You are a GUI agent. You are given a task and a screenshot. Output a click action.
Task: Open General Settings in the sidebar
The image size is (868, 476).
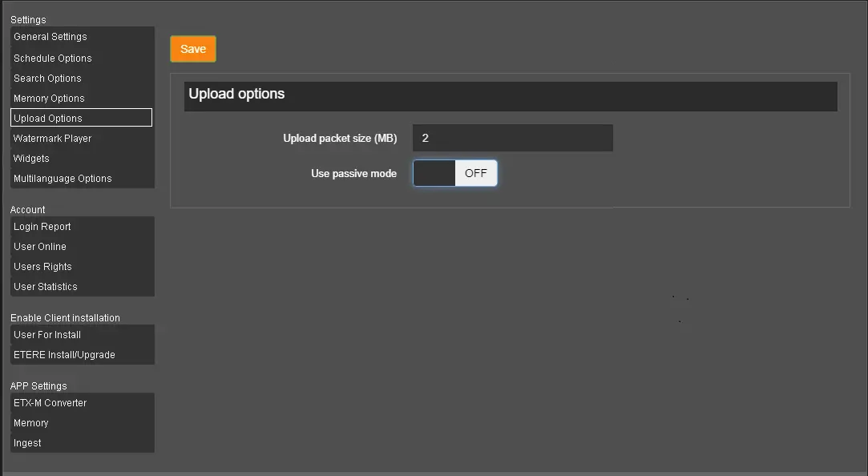click(x=50, y=37)
